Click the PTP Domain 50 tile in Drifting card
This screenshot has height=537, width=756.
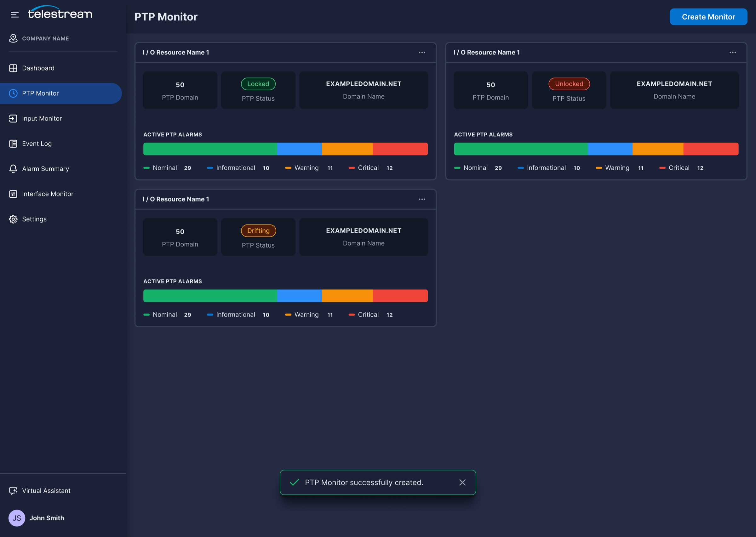click(180, 237)
